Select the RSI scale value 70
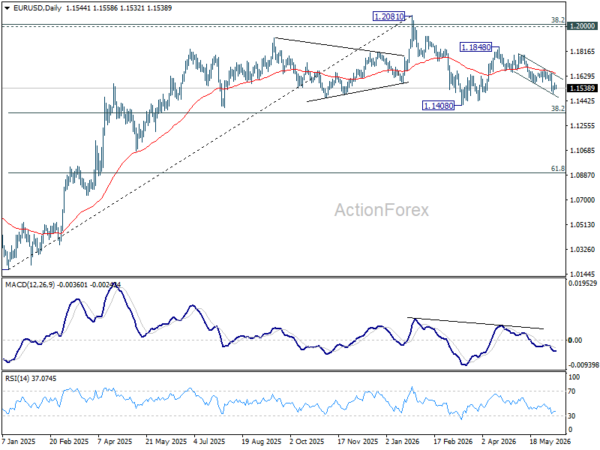 (573, 391)
